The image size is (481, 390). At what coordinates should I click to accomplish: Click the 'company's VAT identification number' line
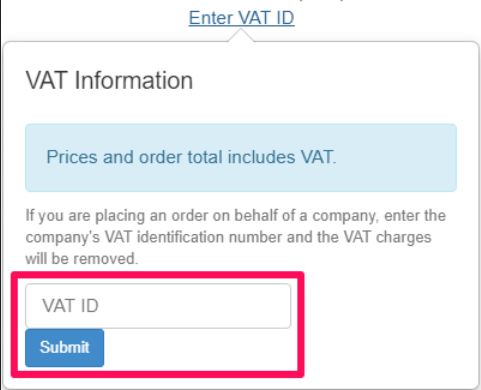tap(228, 237)
